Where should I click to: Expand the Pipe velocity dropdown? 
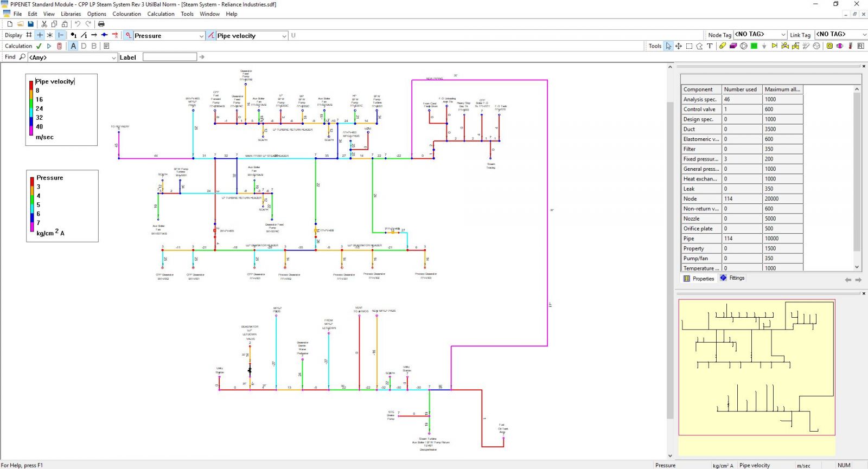click(284, 36)
